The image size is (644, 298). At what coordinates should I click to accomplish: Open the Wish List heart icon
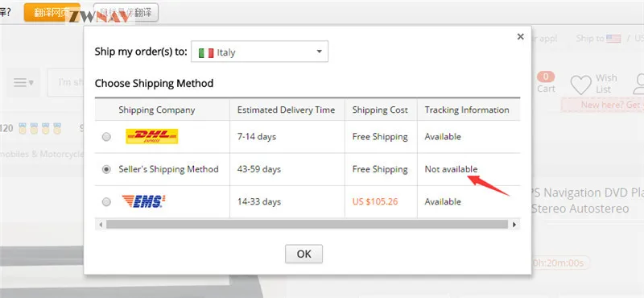pyautogui.click(x=580, y=85)
